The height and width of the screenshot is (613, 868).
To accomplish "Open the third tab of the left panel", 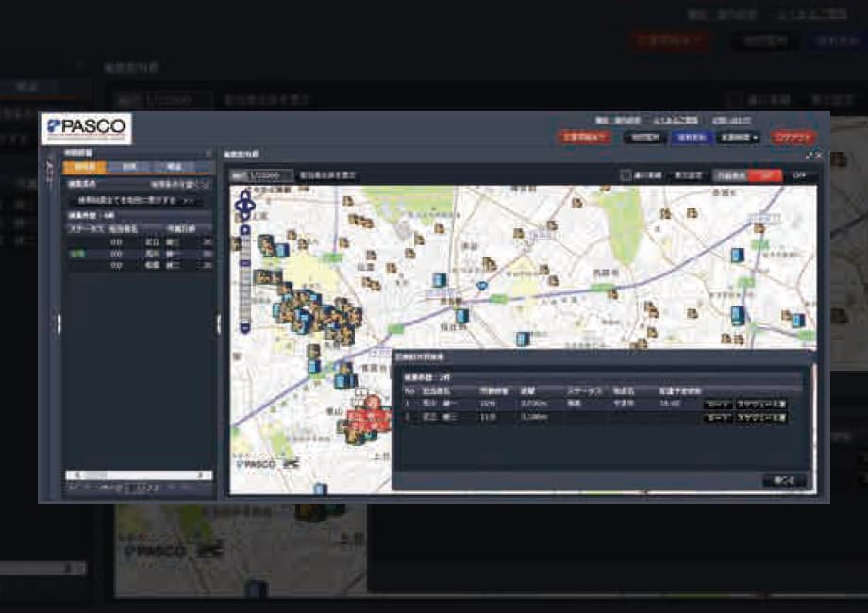I will click(175, 167).
